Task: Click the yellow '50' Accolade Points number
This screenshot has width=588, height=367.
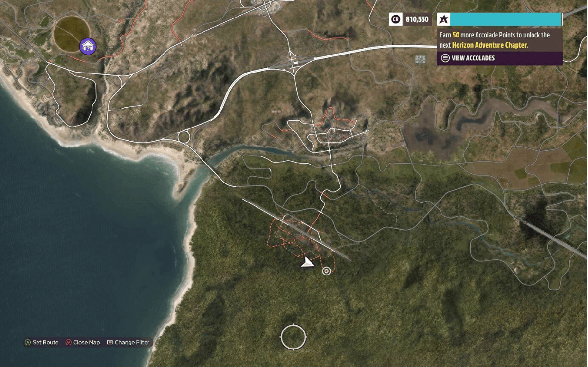Action: coord(456,35)
